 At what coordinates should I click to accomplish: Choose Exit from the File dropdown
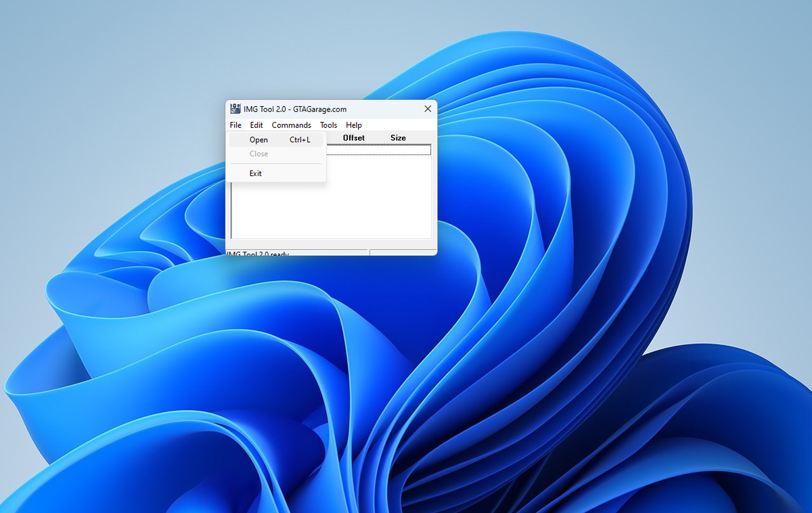coord(276,173)
